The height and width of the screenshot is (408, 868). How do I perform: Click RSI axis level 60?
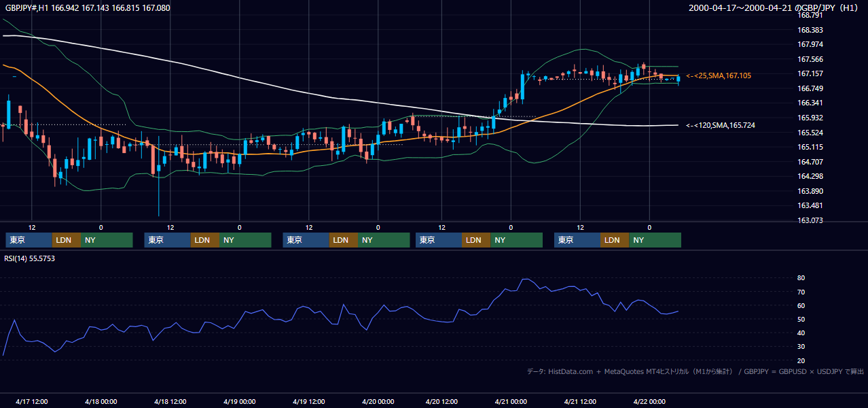[801, 305]
